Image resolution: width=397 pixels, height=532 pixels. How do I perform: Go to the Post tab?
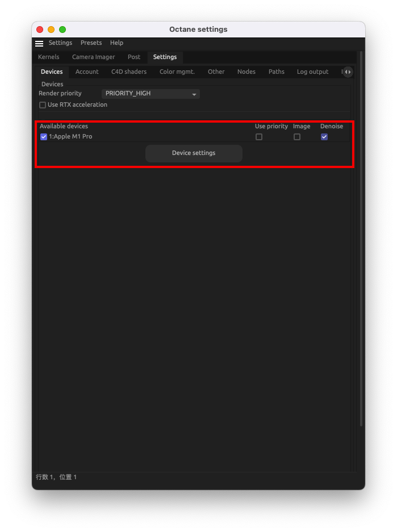point(133,57)
